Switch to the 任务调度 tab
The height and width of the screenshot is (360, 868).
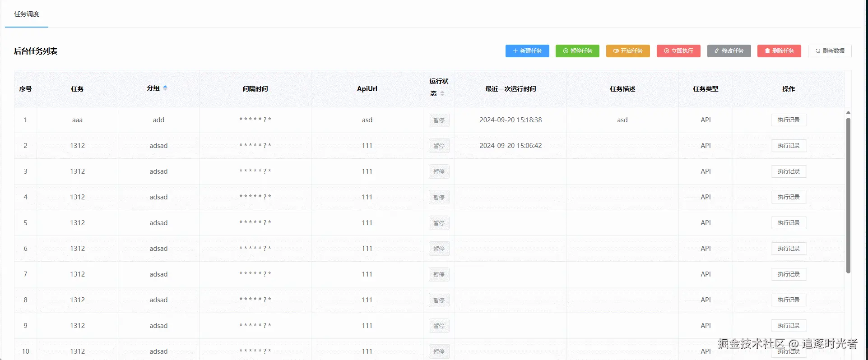coord(27,14)
